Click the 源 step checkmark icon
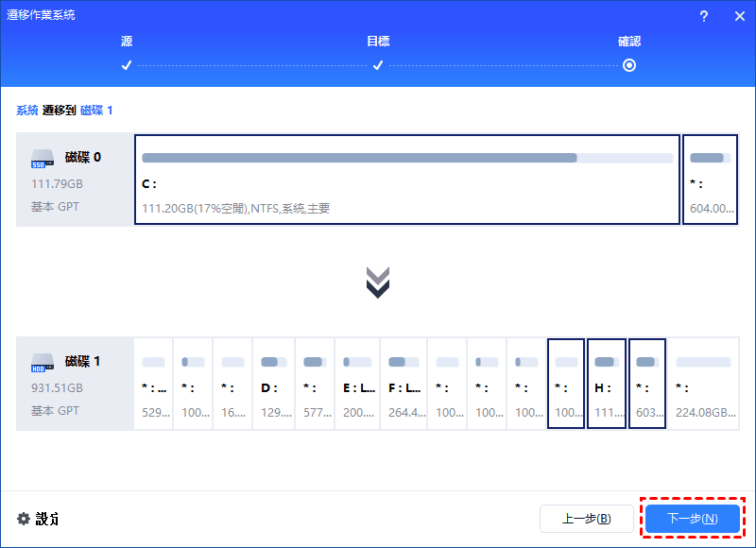756x548 pixels. click(127, 65)
